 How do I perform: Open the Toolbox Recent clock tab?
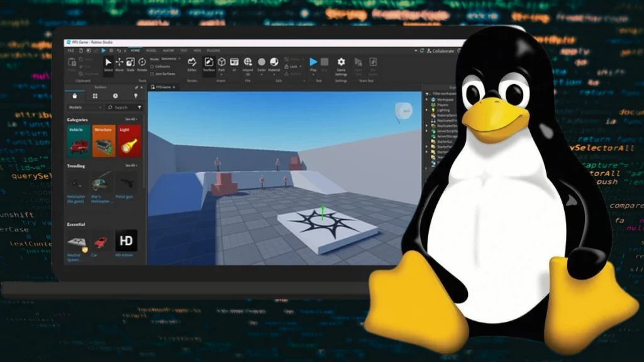coord(116,96)
